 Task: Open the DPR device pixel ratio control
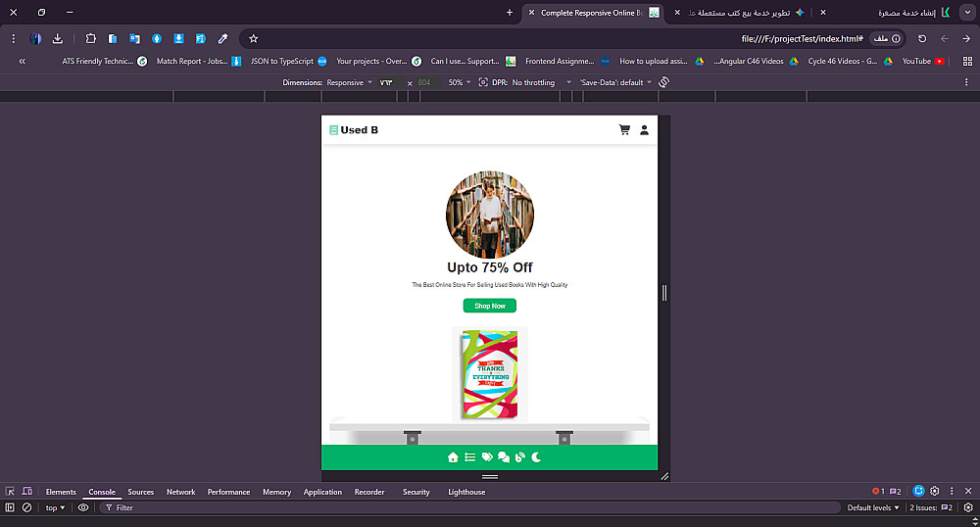click(x=493, y=82)
